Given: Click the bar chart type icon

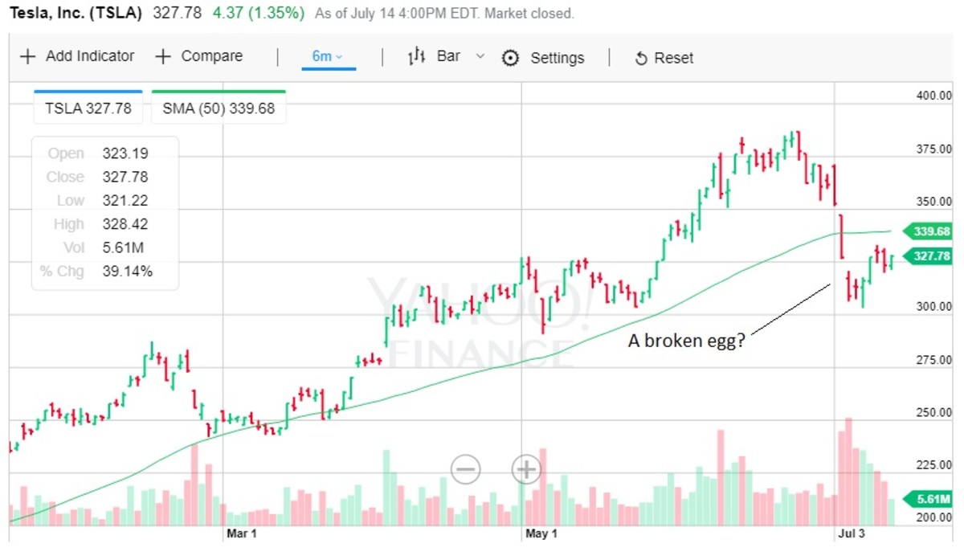Looking at the screenshot, I should 416,56.
